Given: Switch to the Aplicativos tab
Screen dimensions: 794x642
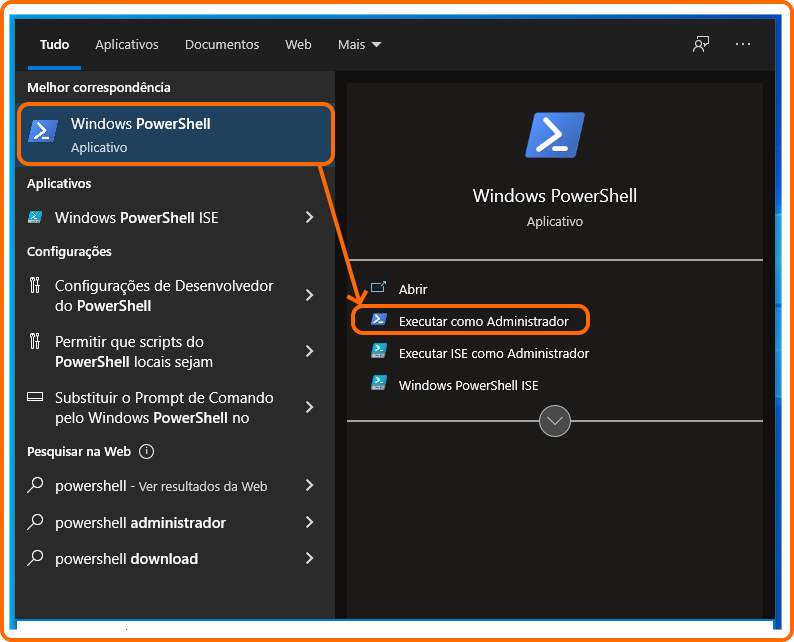Looking at the screenshot, I should (127, 45).
